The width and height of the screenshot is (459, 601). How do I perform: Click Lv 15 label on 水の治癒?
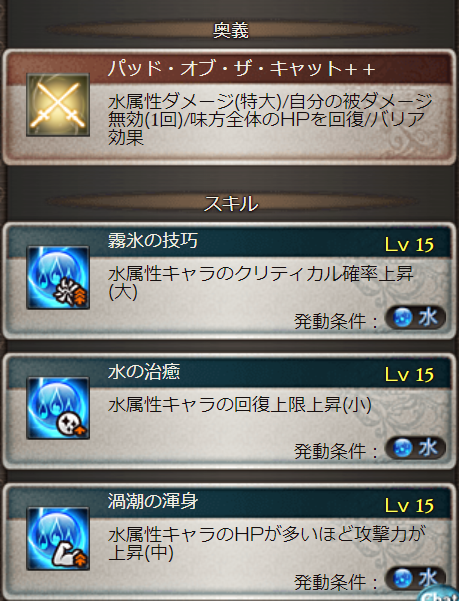pyautogui.click(x=409, y=375)
